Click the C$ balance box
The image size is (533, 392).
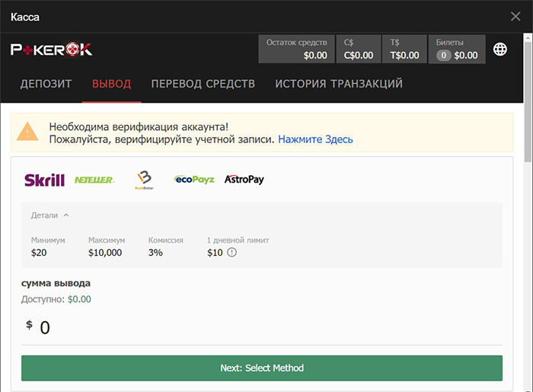pyautogui.click(x=359, y=49)
